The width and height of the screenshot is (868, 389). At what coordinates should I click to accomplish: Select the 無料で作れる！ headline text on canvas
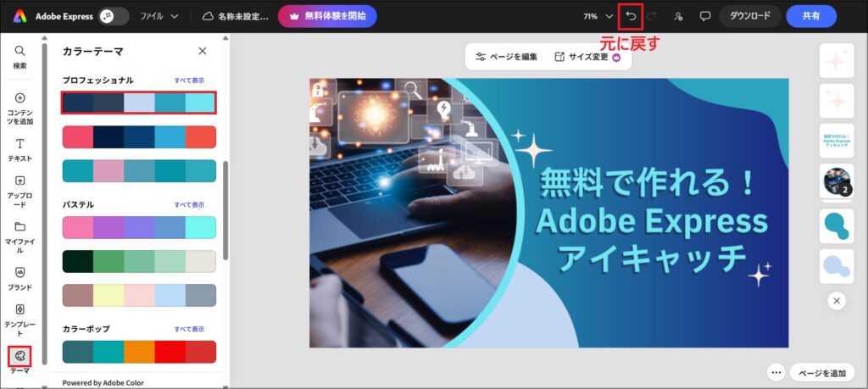[x=647, y=184]
